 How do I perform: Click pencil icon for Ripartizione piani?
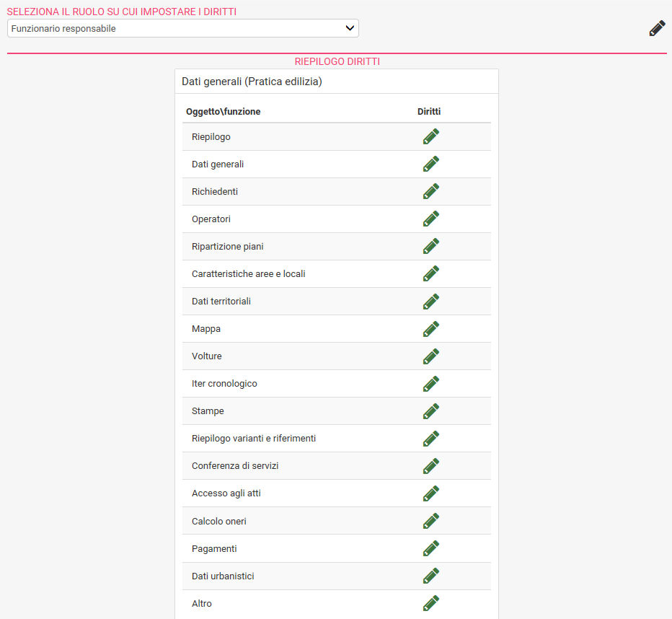coord(430,246)
